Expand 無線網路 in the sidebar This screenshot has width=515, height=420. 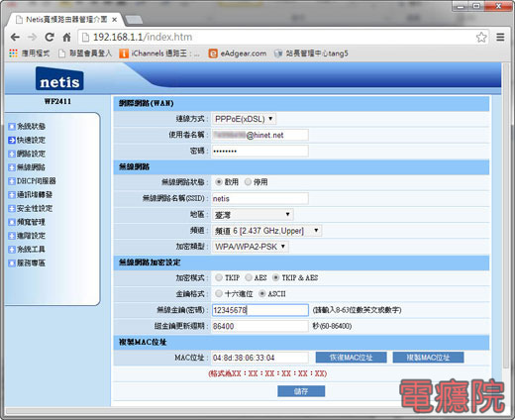pyautogui.click(x=28, y=167)
